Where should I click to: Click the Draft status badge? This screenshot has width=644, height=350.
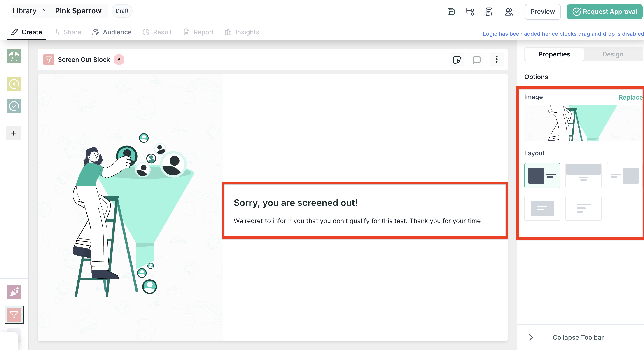122,11
